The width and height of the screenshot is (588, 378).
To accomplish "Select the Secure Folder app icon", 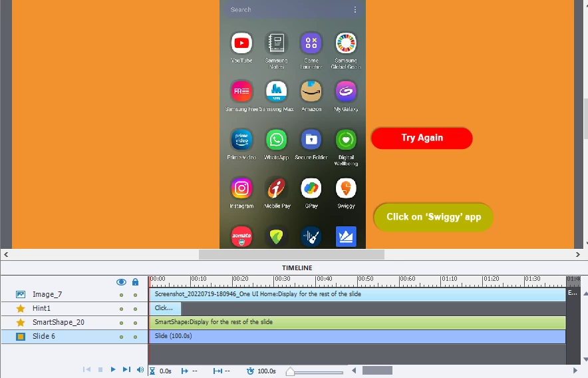I will pos(311,140).
